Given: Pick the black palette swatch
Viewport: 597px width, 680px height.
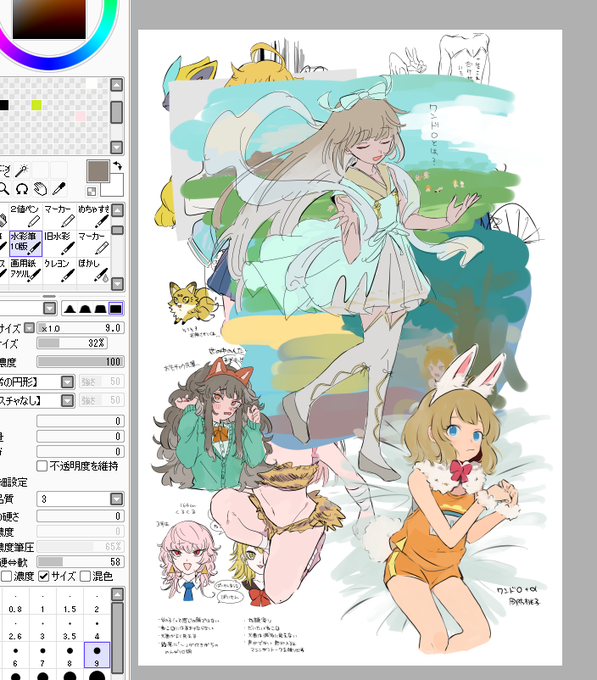Looking at the screenshot, I should point(3,105).
